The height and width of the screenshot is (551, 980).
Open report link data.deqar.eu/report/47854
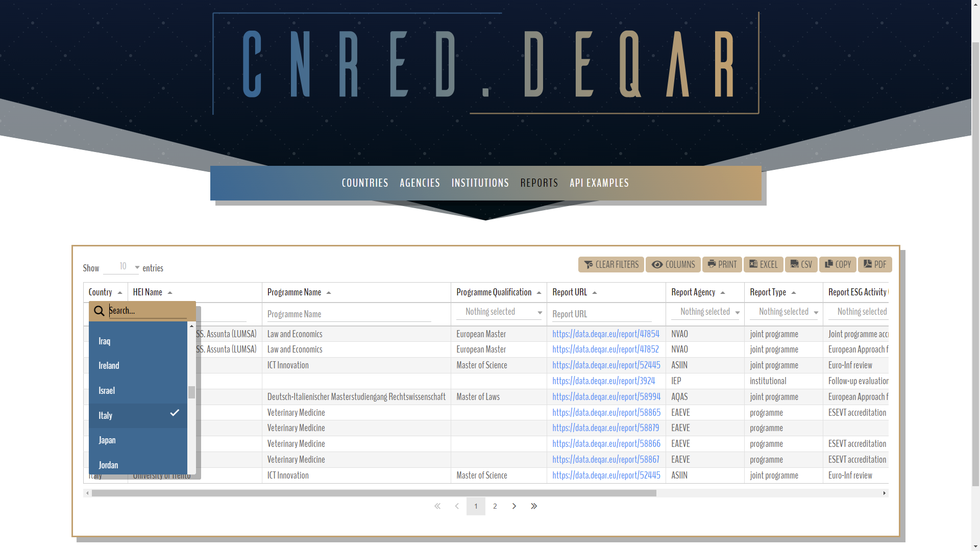[605, 334]
